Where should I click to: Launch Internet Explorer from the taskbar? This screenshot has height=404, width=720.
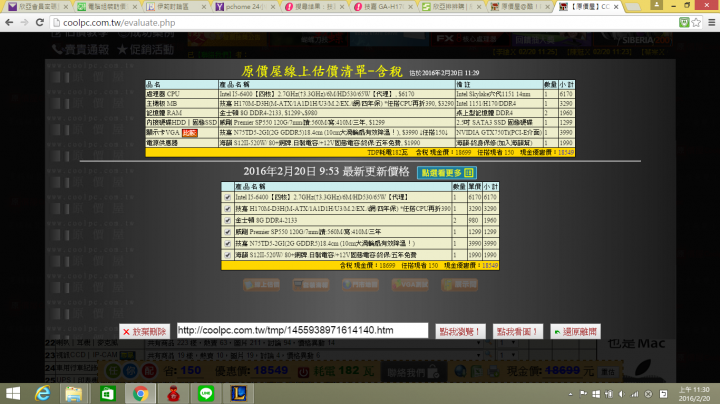tap(43, 393)
